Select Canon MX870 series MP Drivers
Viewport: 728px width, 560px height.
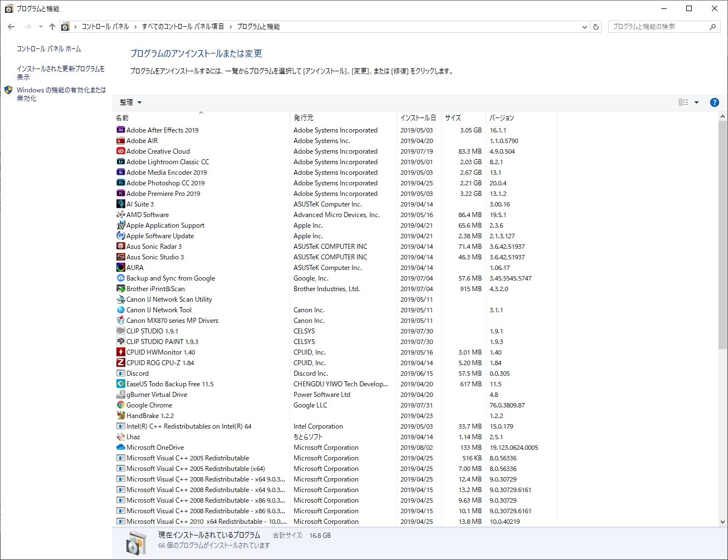336,321
